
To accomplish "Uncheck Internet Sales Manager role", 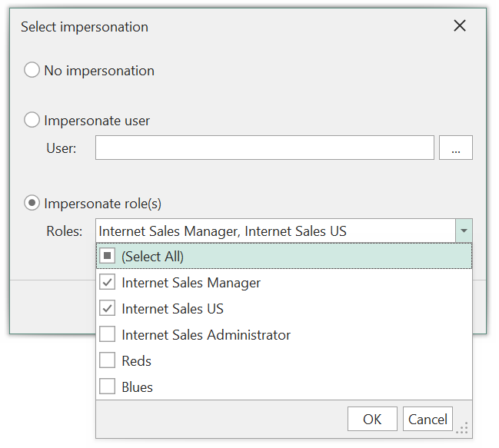I will tap(107, 282).
